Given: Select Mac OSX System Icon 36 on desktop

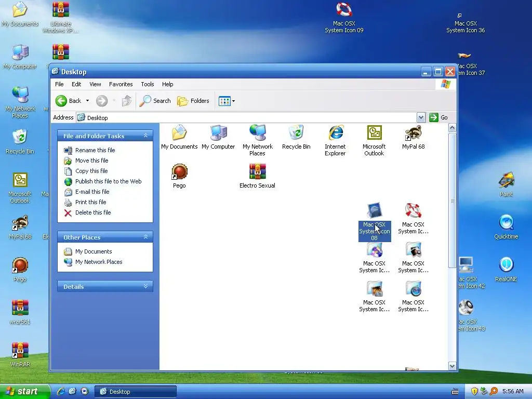Looking at the screenshot, I should pos(465,23).
